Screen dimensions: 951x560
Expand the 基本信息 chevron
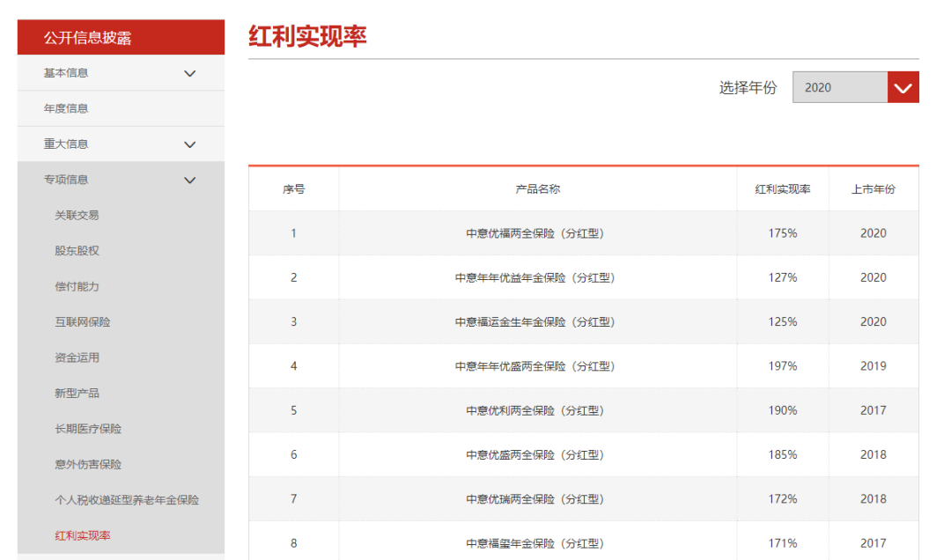pos(190,73)
